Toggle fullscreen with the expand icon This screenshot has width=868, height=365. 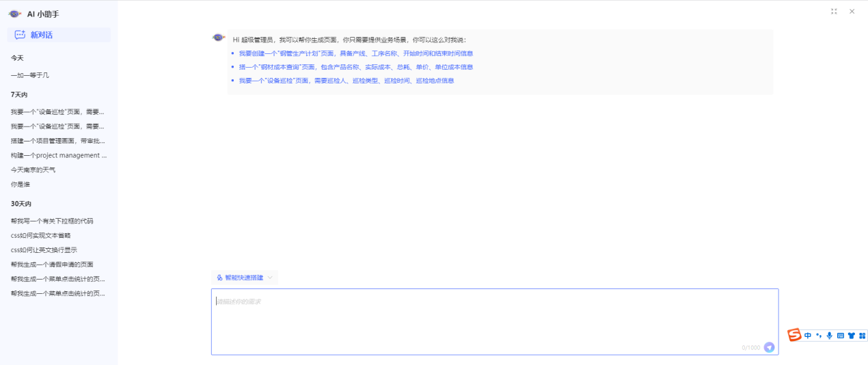[x=834, y=12]
